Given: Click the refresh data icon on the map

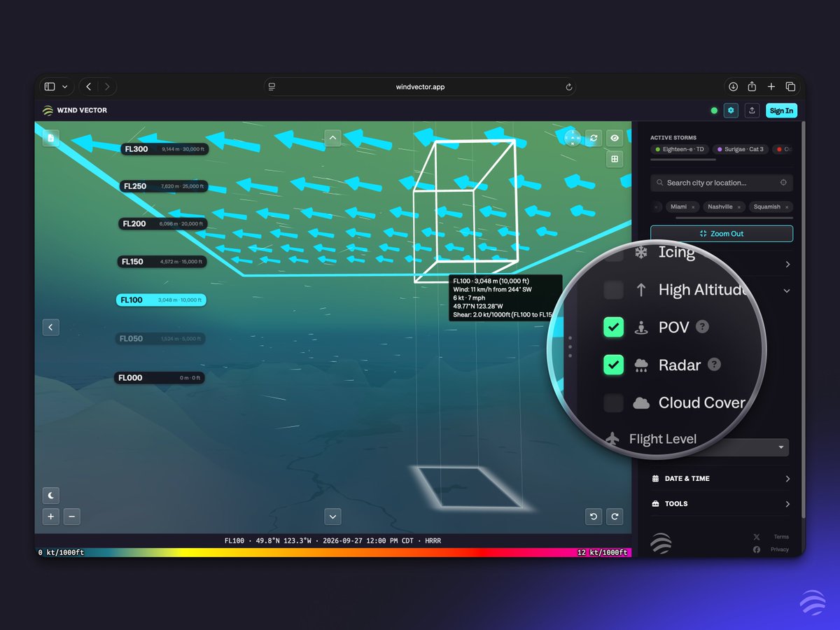Looking at the screenshot, I should pos(594,138).
